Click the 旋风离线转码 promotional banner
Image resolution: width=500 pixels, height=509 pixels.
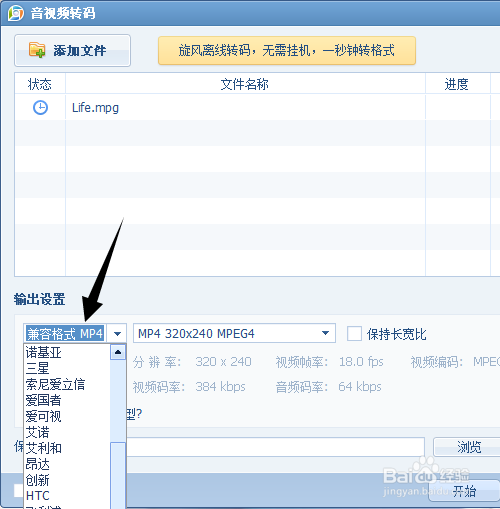click(x=287, y=51)
